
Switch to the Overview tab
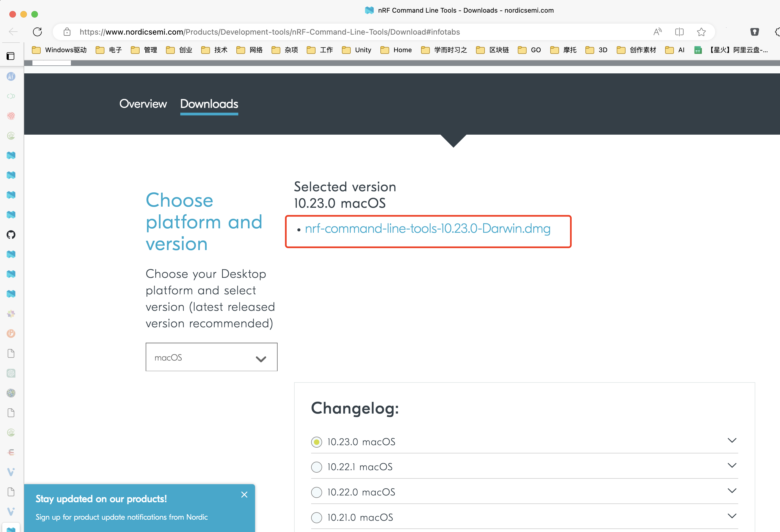[x=143, y=104]
